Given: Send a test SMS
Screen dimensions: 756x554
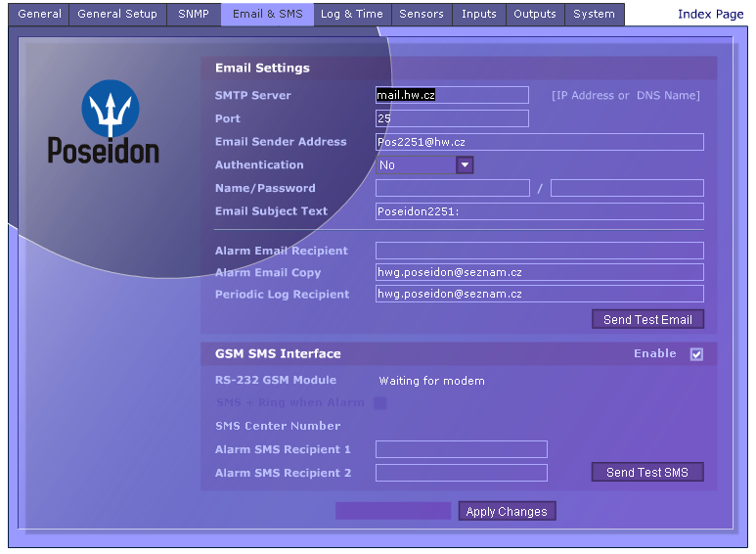Looking at the screenshot, I should pos(647,472).
